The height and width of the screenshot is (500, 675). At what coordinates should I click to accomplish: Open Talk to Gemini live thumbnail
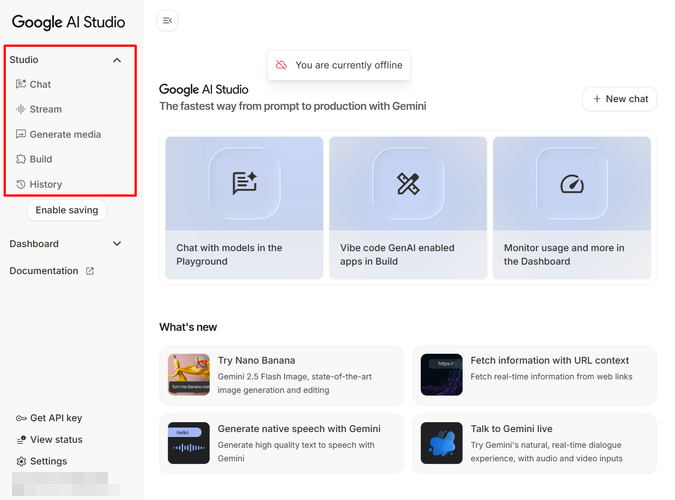point(441,443)
